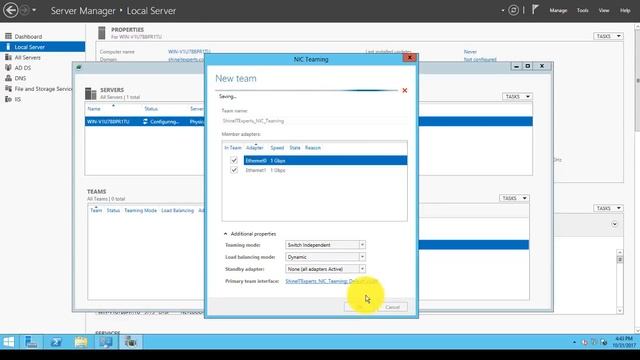Open Server Manager from the taskbar
640x360 pixels.
(x=31, y=342)
